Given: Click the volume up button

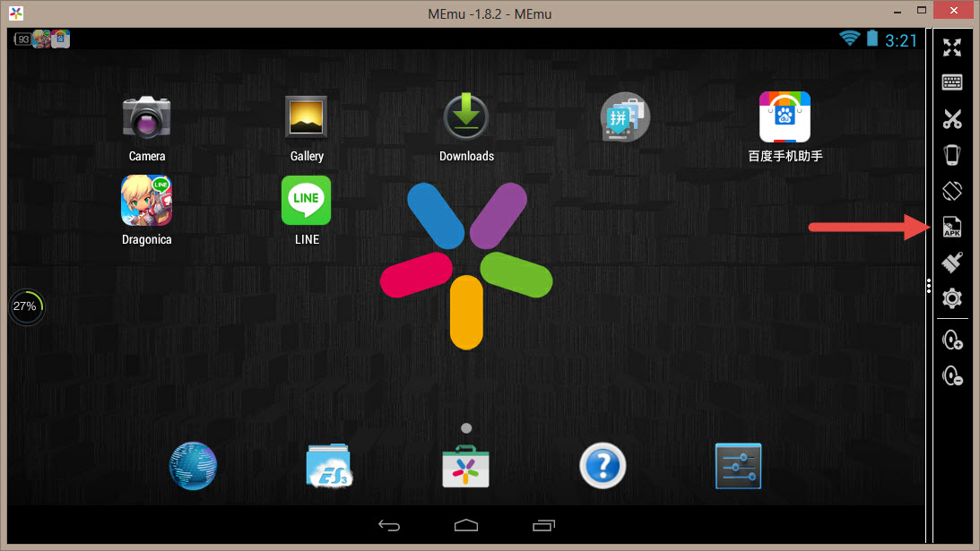Looking at the screenshot, I should [952, 340].
